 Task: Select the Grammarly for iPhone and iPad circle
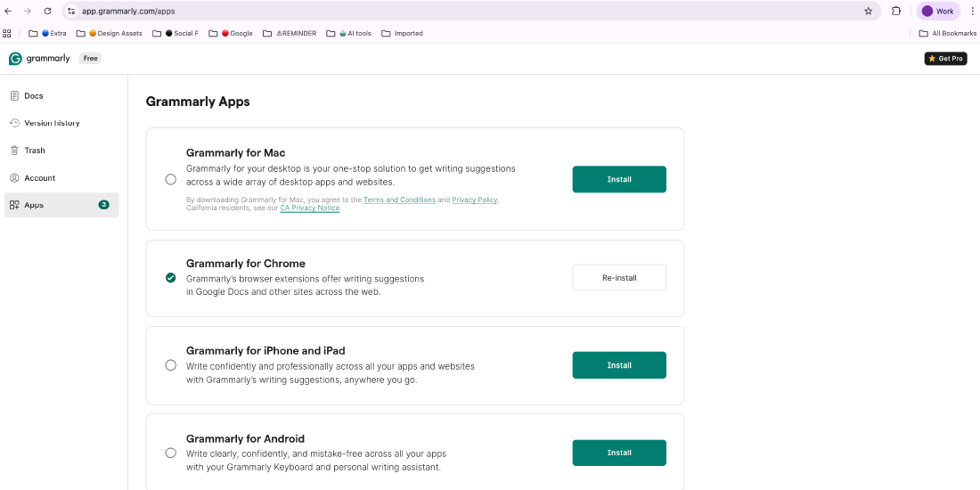point(171,365)
